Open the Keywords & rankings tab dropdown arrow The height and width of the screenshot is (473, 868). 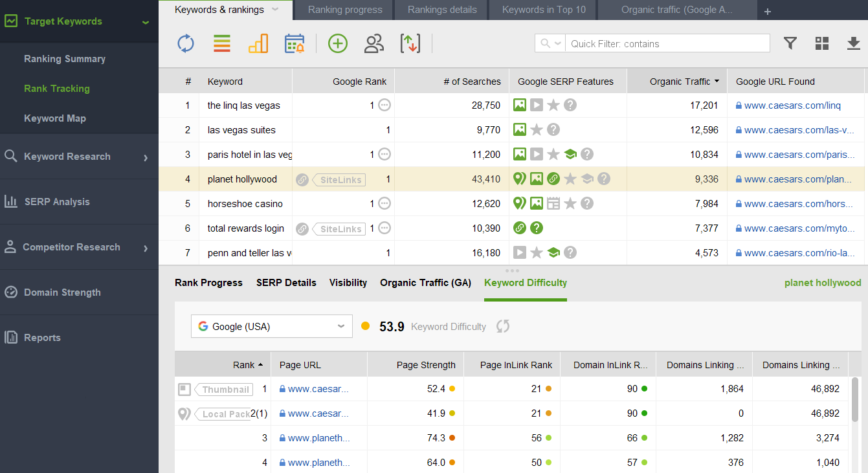[275, 10]
